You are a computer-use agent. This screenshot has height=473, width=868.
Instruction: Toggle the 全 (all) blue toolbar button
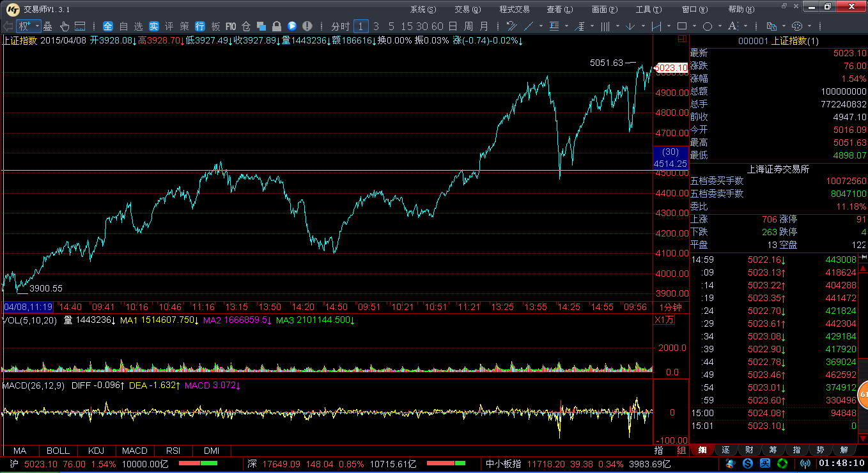(108, 26)
